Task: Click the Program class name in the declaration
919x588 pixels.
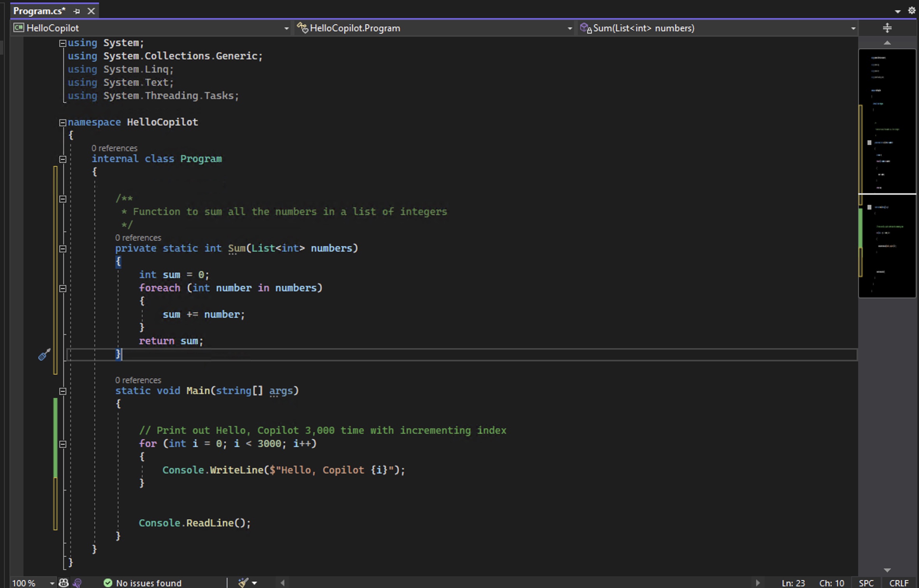Action: tap(201, 159)
